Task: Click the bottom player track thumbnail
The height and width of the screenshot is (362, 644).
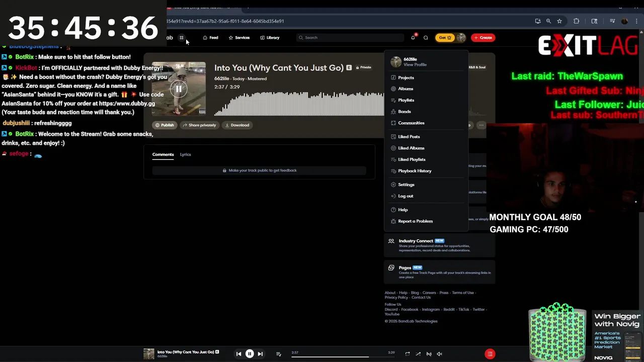Action: (x=149, y=354)
